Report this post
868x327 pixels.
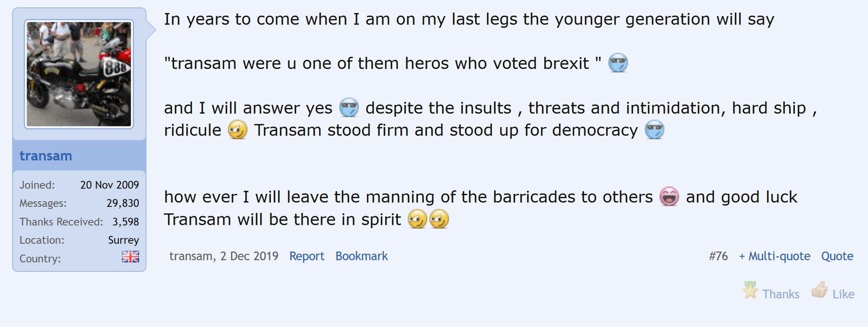pyautogui.click(x=307, y=256)
